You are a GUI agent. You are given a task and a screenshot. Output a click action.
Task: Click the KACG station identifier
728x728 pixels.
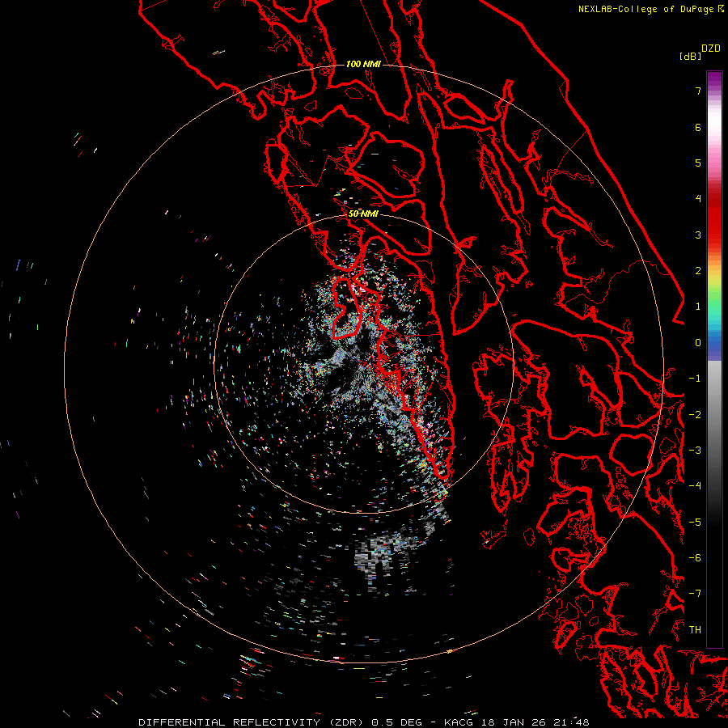click(x=460, y=722)
